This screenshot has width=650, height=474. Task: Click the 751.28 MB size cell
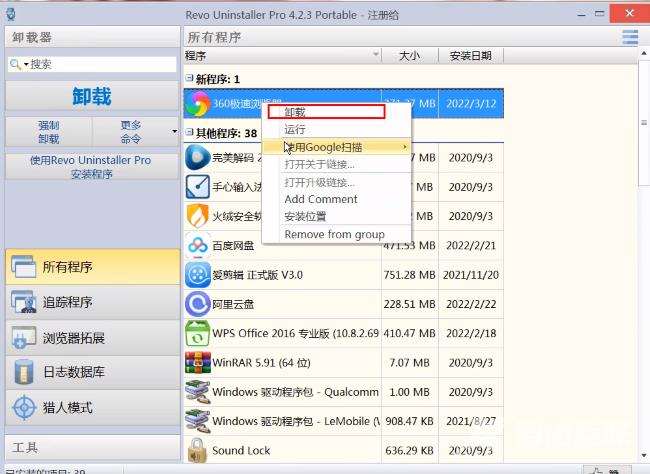click(410, 275)
